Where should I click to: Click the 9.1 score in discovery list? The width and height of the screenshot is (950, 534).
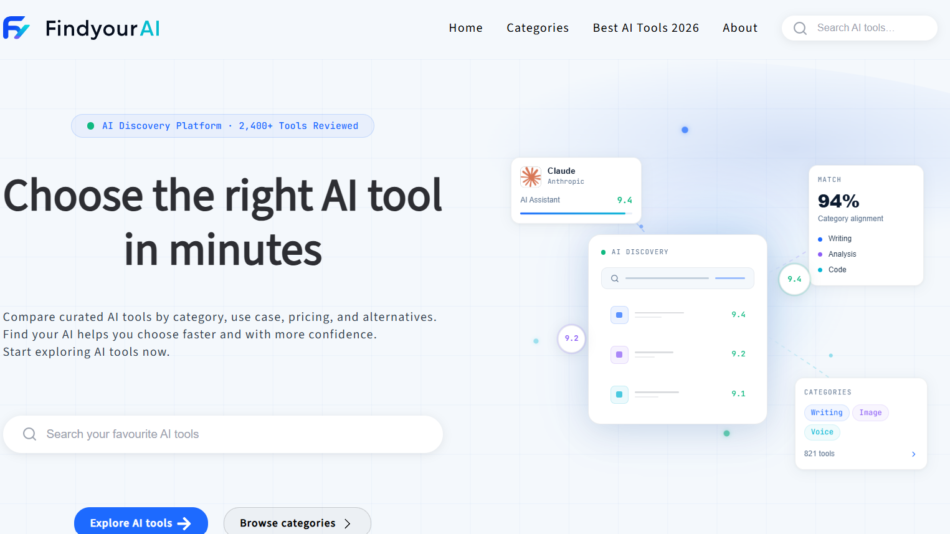(x=738, y=394)
